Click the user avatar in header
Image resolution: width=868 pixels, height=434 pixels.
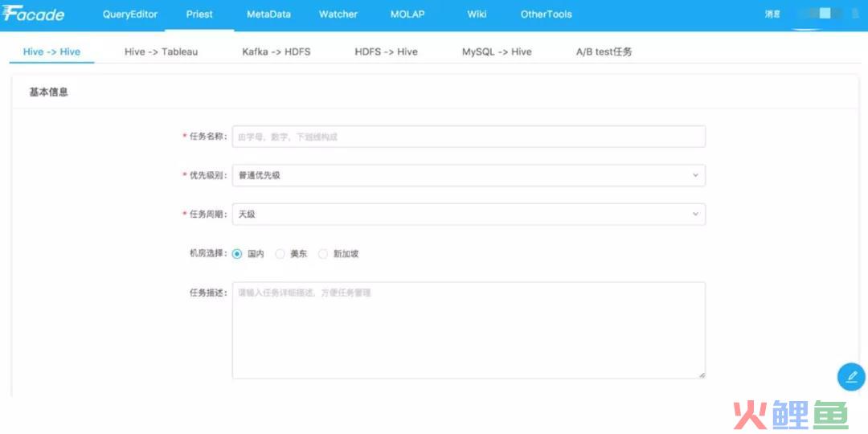(x=825, y=14)
